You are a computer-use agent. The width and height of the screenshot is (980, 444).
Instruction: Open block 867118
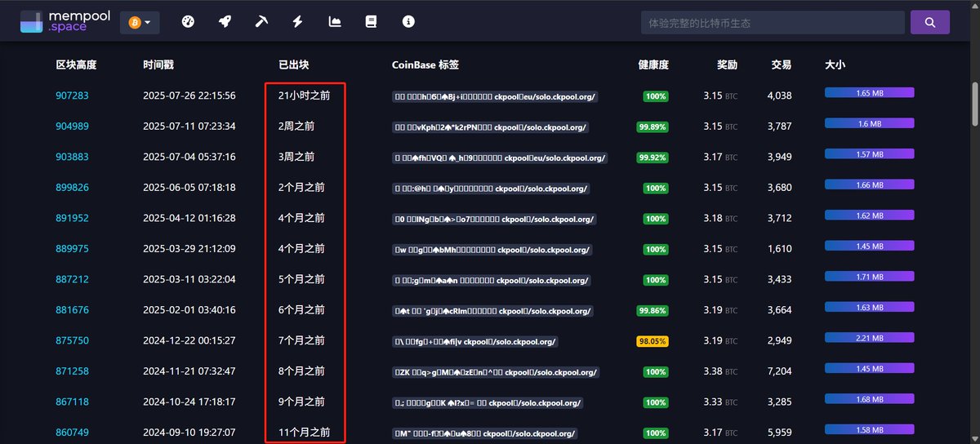tap(72, 402)
